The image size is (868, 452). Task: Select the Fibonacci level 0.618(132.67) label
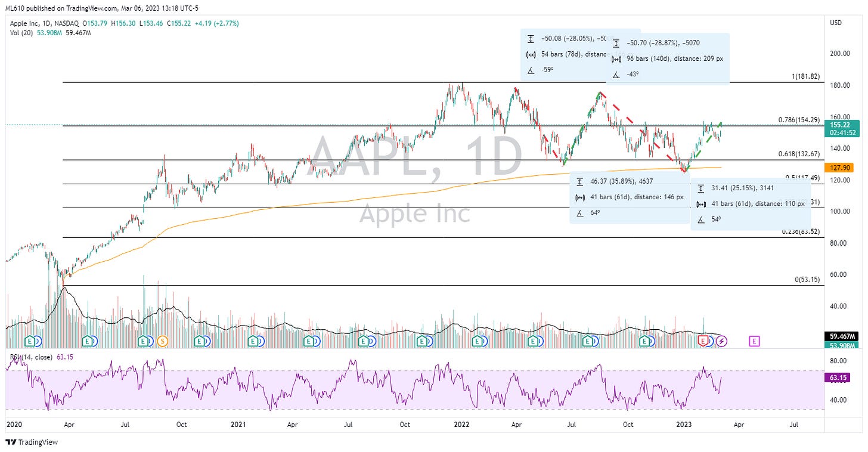[799, 154]
